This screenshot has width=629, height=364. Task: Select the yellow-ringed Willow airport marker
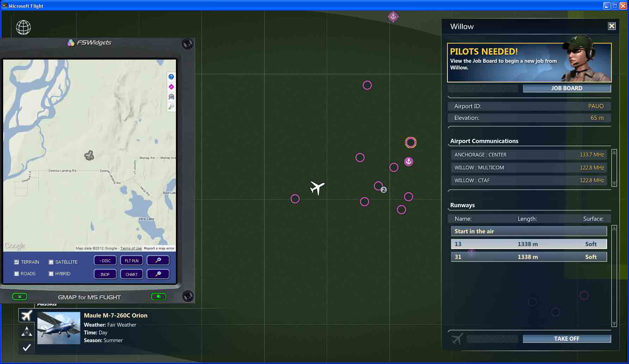(x=411, y=142)
